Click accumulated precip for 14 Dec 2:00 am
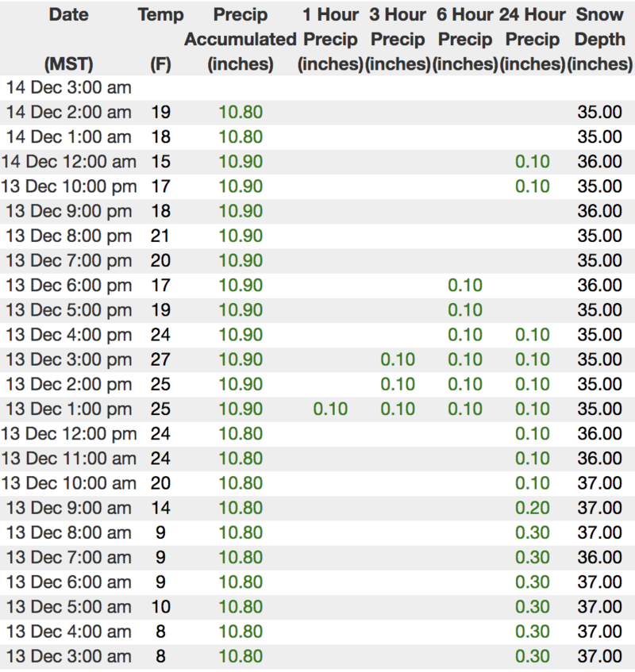635x672 pixels. [x=241, y=113]
